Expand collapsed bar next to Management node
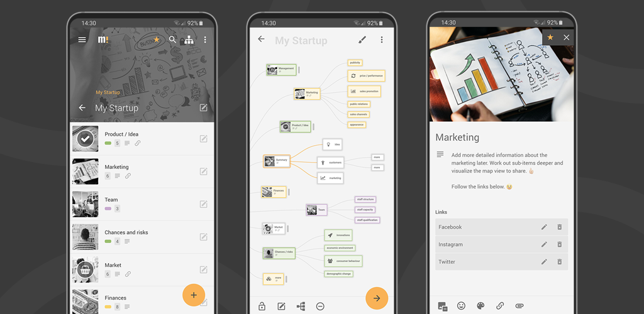 299,70
